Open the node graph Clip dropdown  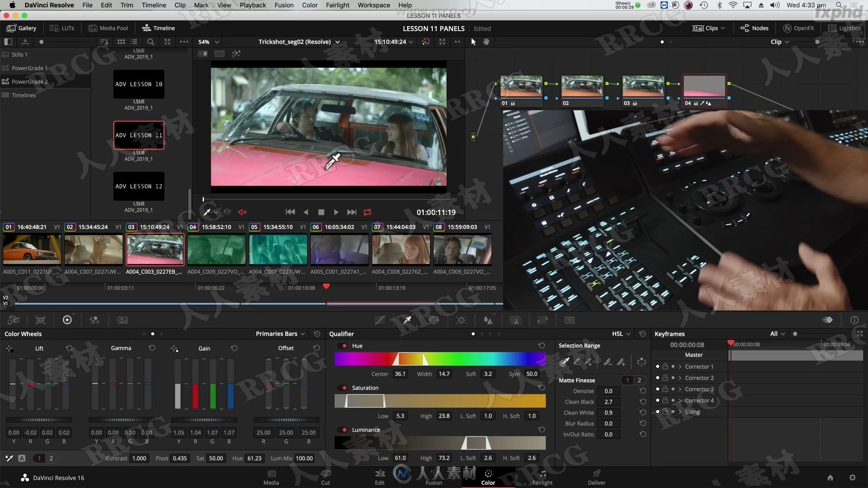[780, 42]
